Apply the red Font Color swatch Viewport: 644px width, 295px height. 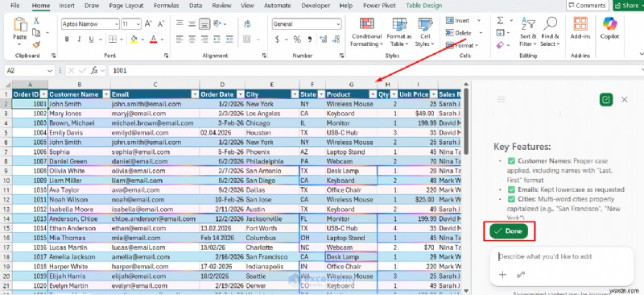coord(153,39)
